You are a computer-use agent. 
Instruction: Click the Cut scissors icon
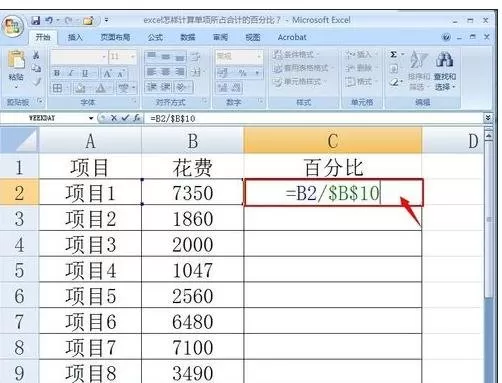[x=36, y=55]
